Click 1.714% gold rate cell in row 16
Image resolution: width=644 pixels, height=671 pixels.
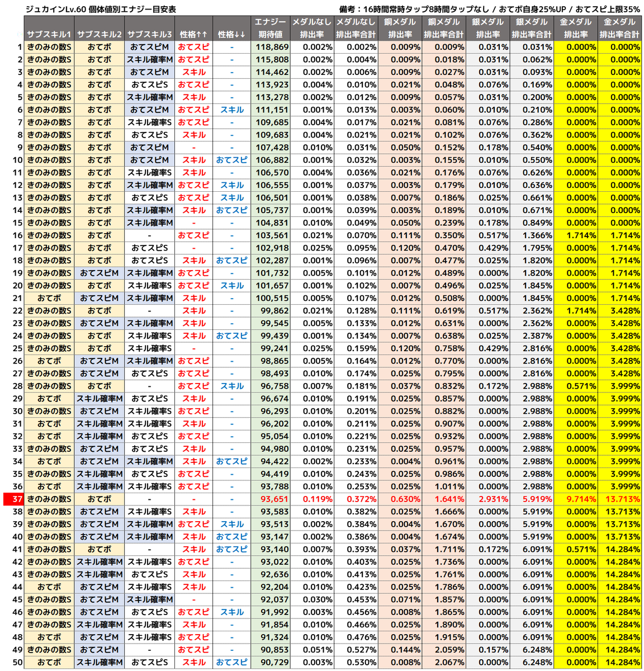coord(576,235)
